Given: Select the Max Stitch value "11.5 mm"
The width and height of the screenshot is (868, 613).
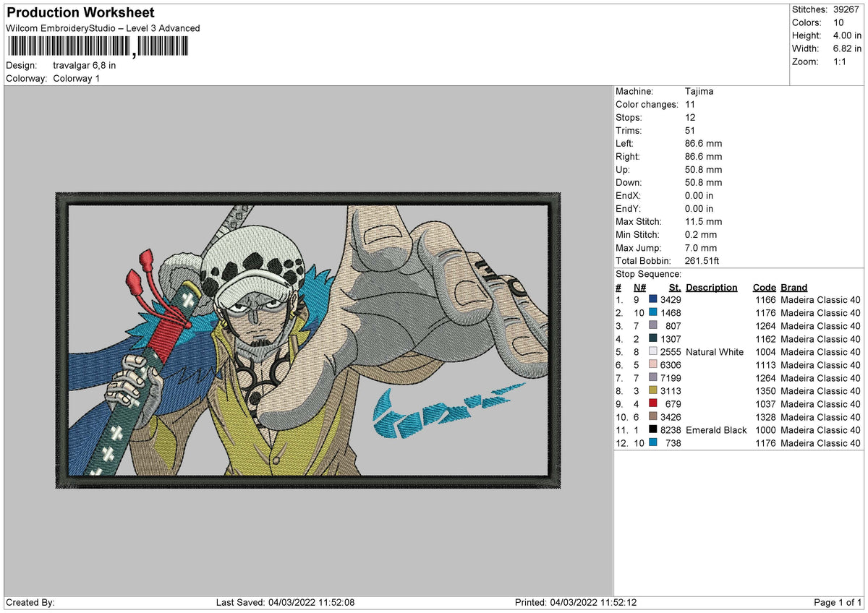Looking at the screenshot, I should pyautogui.click(x=702, y=221).
